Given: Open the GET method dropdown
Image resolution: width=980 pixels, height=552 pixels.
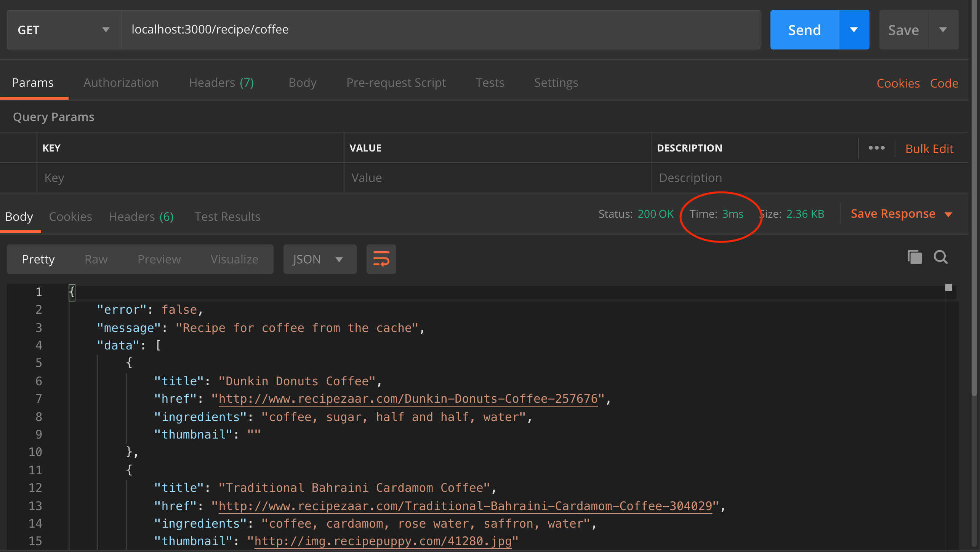Looking at the screenshot, I should [x=64, y=30].
